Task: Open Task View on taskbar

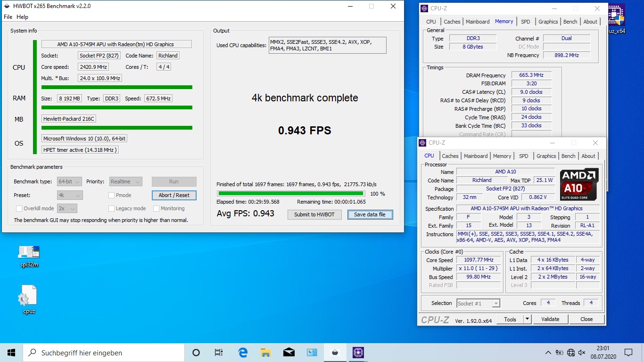Action: [x=219, y=353]
